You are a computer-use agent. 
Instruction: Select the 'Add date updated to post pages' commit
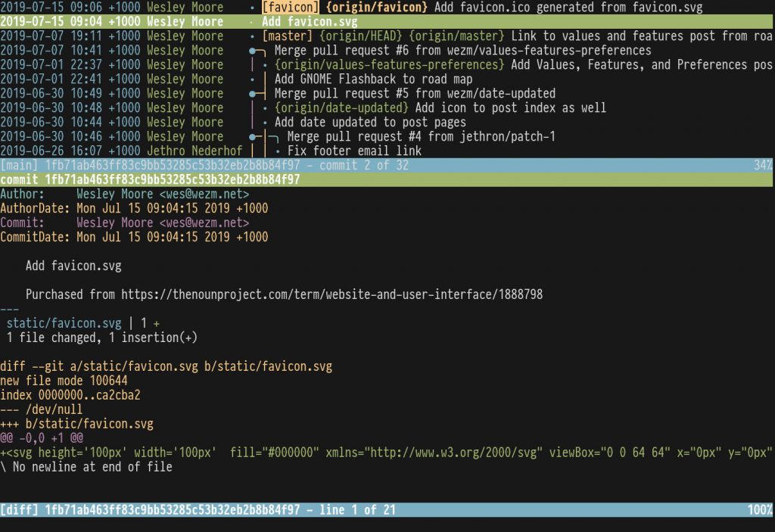(x=370, y=122)
